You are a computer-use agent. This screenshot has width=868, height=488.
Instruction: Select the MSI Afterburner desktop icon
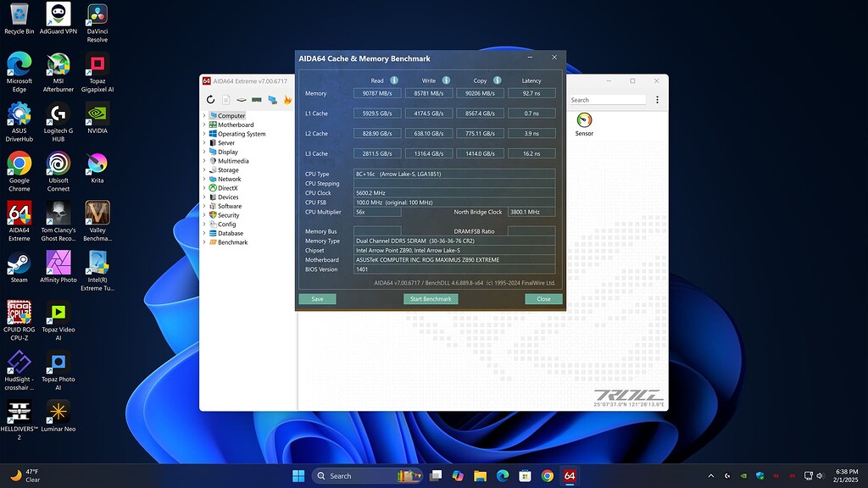tap(58, 72)
